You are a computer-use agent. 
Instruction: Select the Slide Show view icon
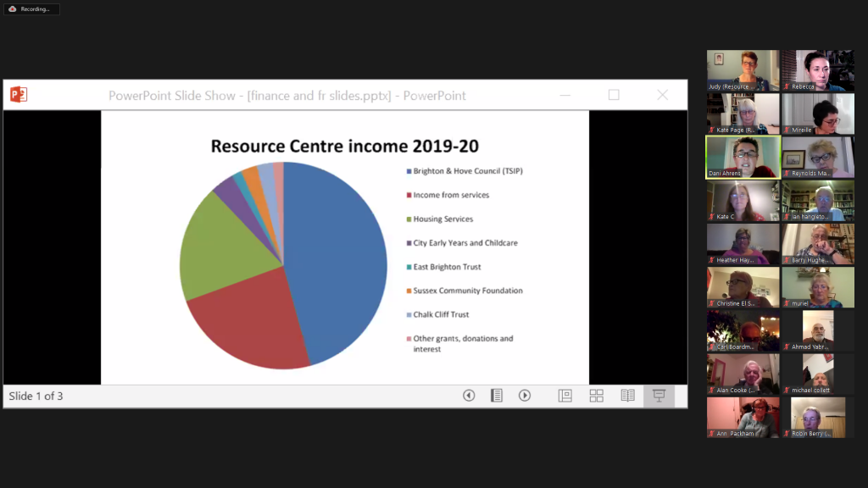(x=659, y=396)
